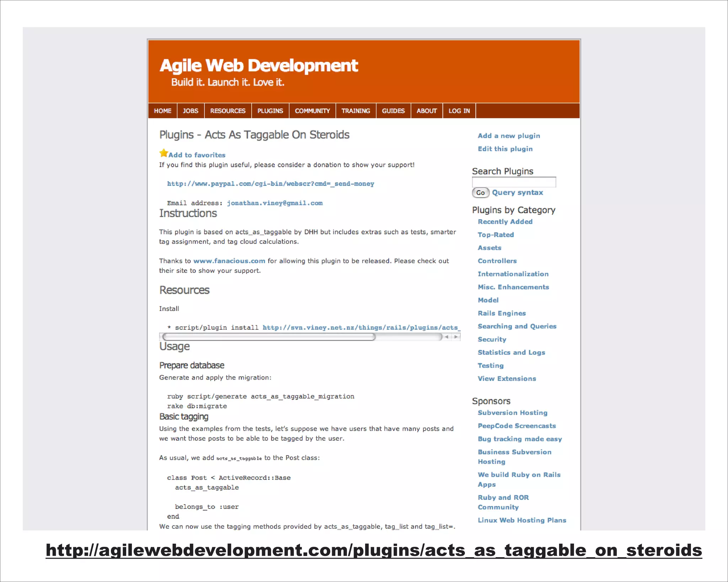This screenshot has height=582, width=728.
Task: Open the Internationalization category
Action: [513, 274]
